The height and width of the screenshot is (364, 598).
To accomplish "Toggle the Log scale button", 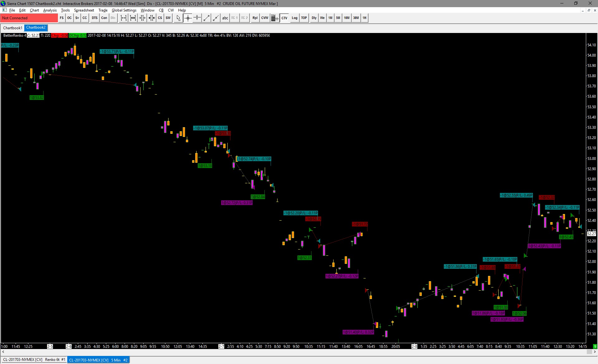I will pos(294,18).
